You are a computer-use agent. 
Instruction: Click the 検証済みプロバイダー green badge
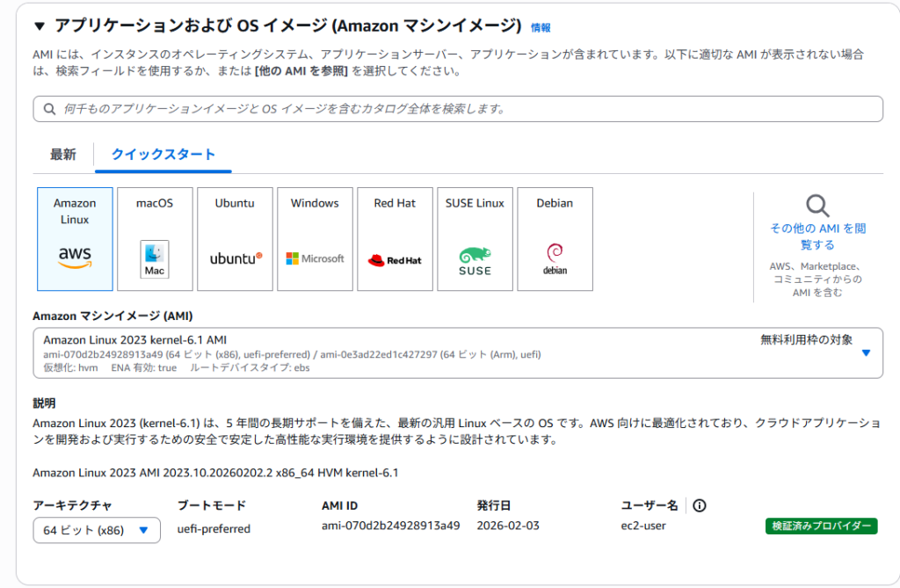[821, 526]
